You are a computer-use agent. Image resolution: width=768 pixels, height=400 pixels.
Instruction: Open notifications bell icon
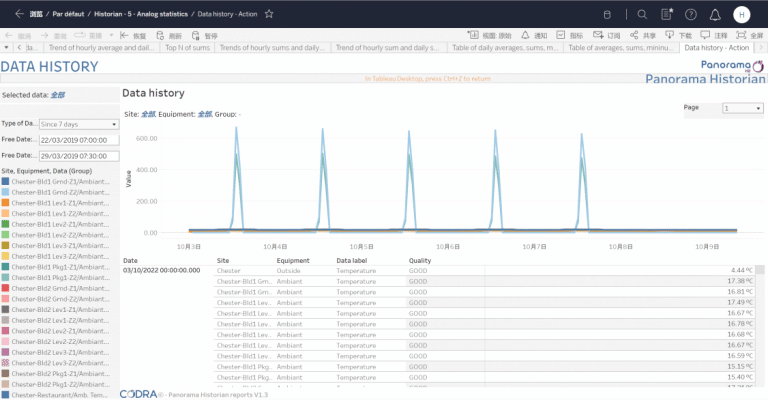point(714,14)
